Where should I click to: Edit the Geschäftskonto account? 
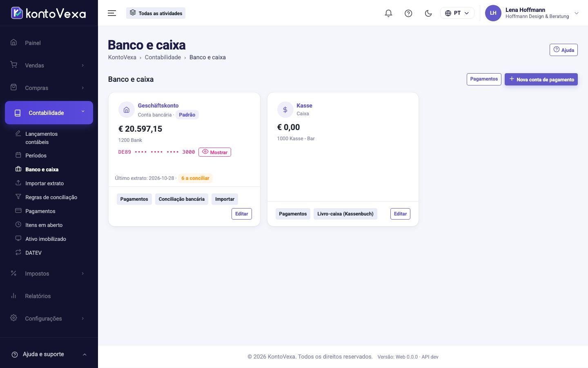[242, 214]
